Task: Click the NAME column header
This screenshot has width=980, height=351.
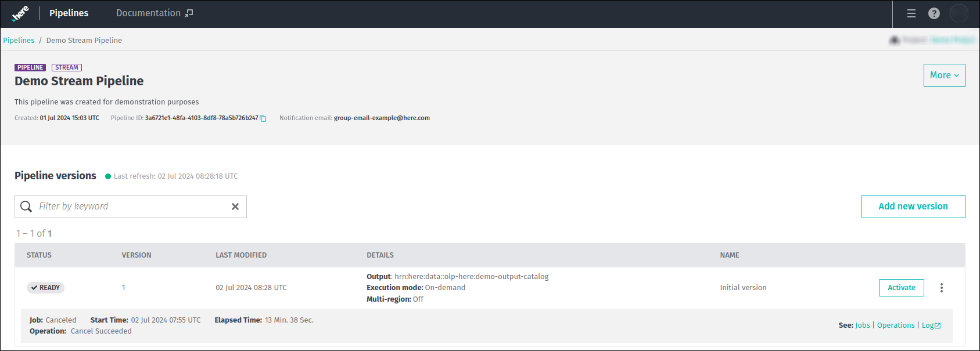Action: click(730, 255)
